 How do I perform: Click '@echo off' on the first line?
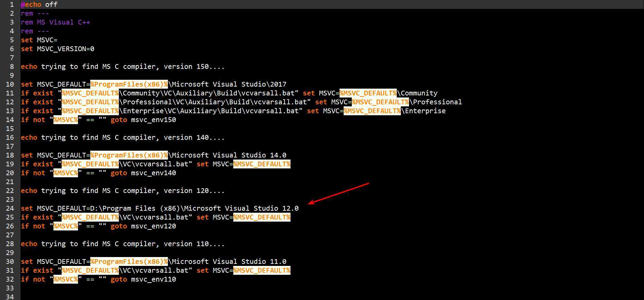pos(39,4)
